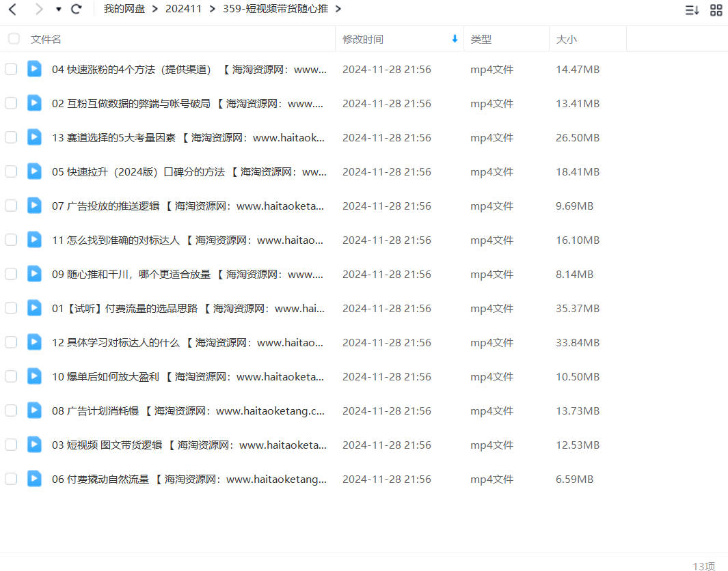The image size is (728, 571).
Task: Check the box for file 05 快速拉升
Action: 11,171
